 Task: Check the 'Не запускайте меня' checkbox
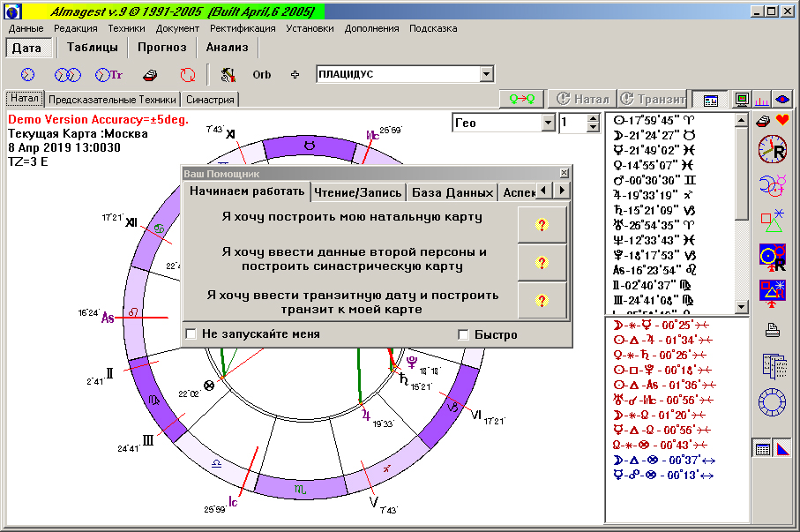point(191,333)
